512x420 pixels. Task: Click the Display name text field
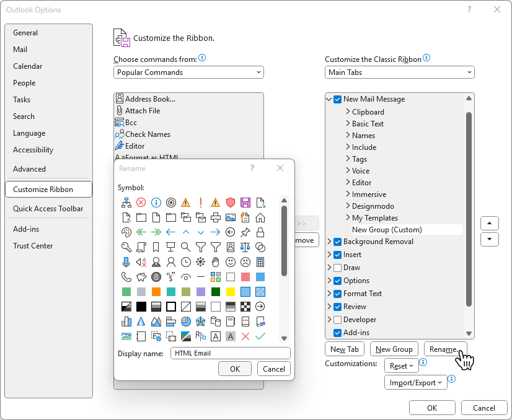230,353
